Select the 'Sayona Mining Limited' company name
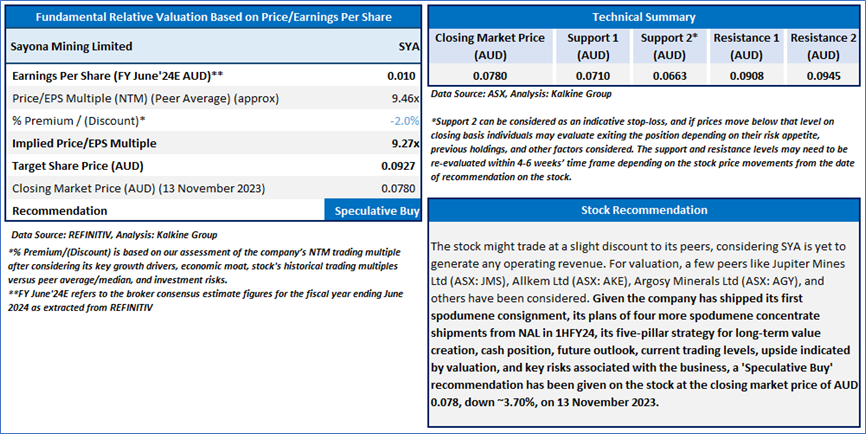 pyautogui.click(x=71, y=46)
